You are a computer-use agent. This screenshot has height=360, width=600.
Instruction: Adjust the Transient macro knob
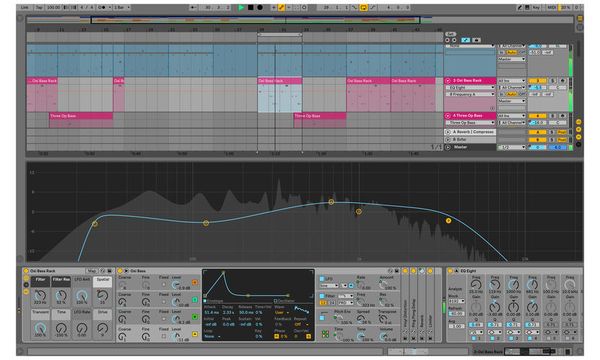[x=40, y=328]
